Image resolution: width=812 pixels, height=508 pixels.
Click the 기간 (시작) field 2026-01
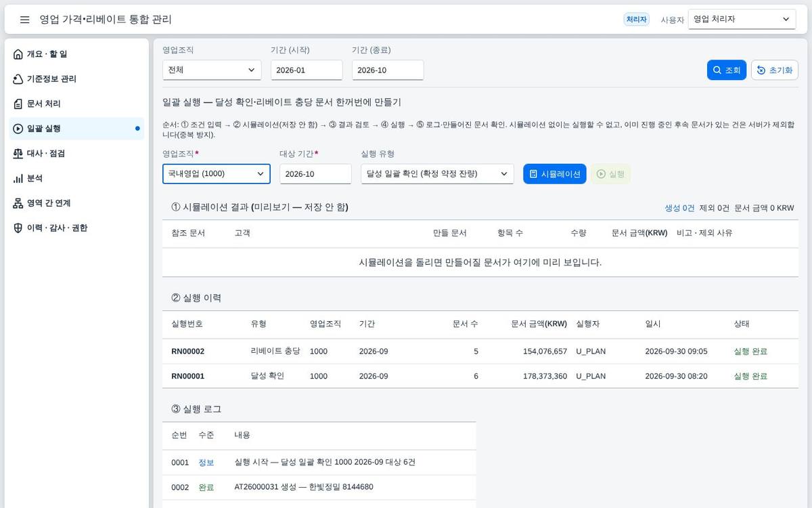coord(307,70)
